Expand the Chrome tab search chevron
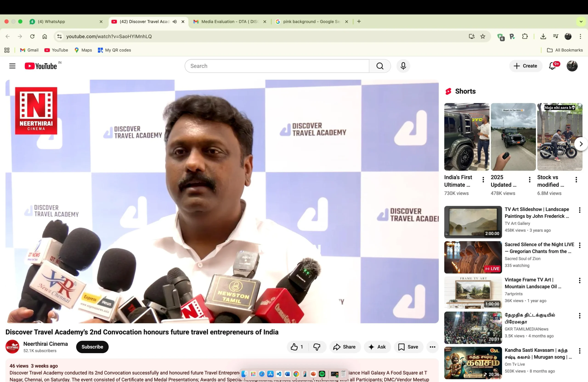The image size is (588, 382). point(581,22)
